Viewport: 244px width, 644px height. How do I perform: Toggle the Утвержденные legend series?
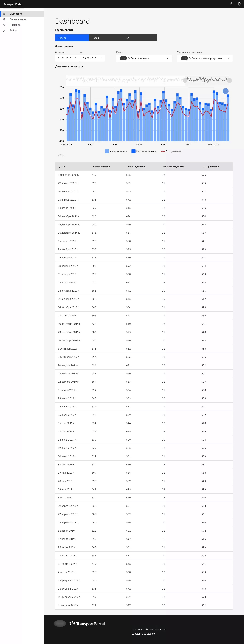coord(116,151)
